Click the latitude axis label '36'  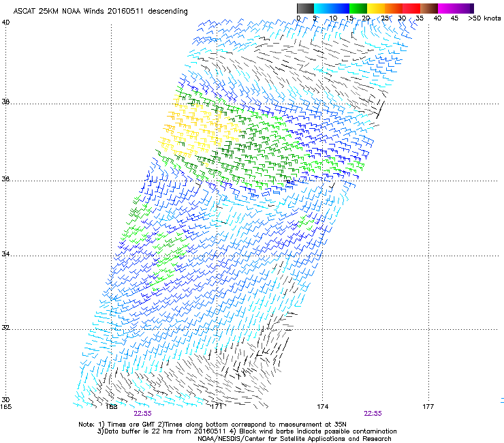[x=5, y=179]
